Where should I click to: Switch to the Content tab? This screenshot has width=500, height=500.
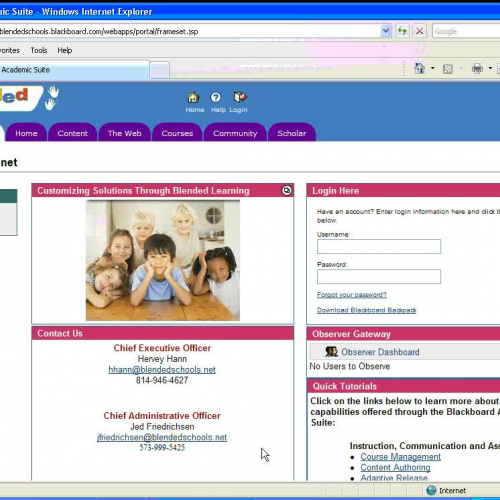coord(72,133)
